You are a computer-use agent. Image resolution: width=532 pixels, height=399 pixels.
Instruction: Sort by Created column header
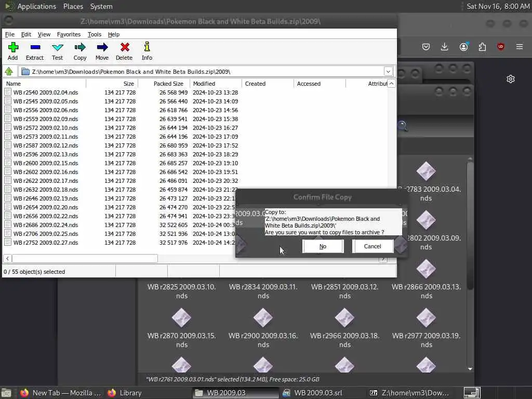tap(268, 84)
